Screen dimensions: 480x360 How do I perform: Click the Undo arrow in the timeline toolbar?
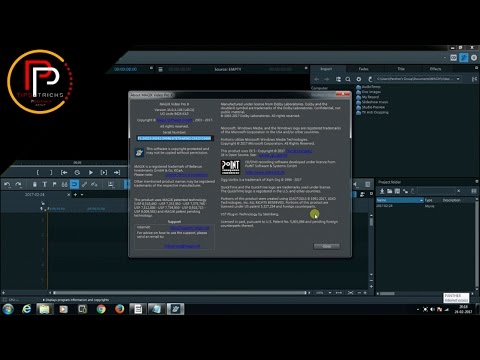[x=8, y=184]
